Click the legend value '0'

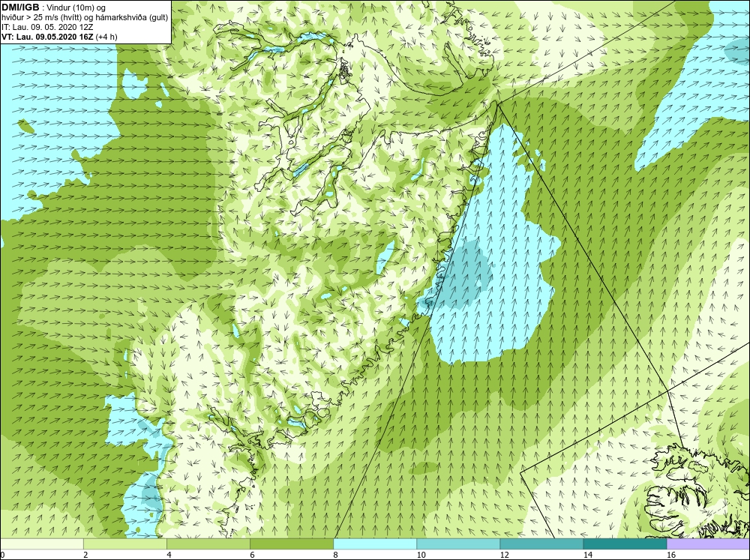(x=2, y=555)
